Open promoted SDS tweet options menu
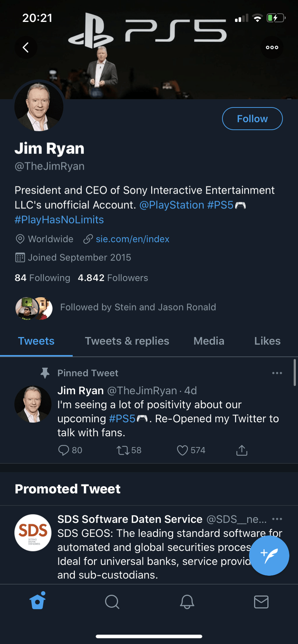The height and width of the screenshot is (644, 298). tap(277, 519)
